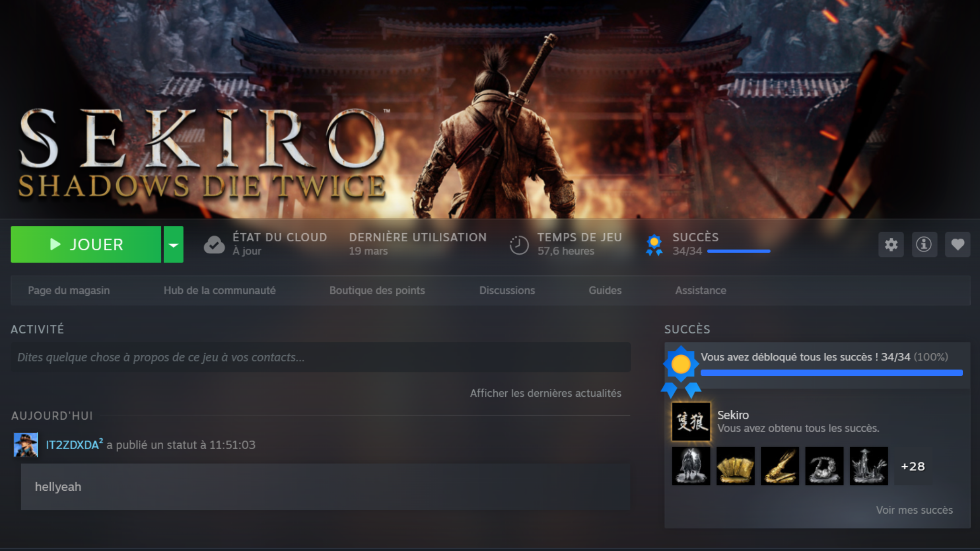Click Voir mes succès link

(914, 510)
